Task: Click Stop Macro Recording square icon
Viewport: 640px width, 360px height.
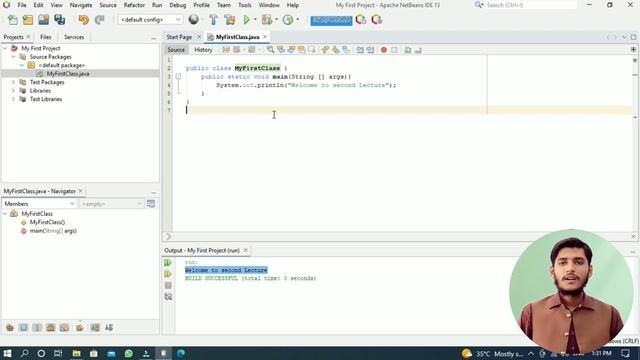Action: (x=394, y=50)
